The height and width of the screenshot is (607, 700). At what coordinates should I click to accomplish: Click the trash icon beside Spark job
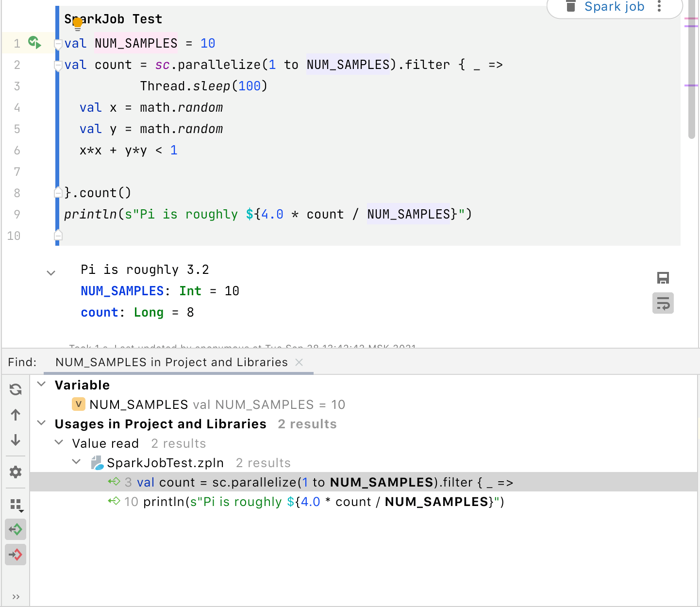pyautogui.click(x=571, y=6)
